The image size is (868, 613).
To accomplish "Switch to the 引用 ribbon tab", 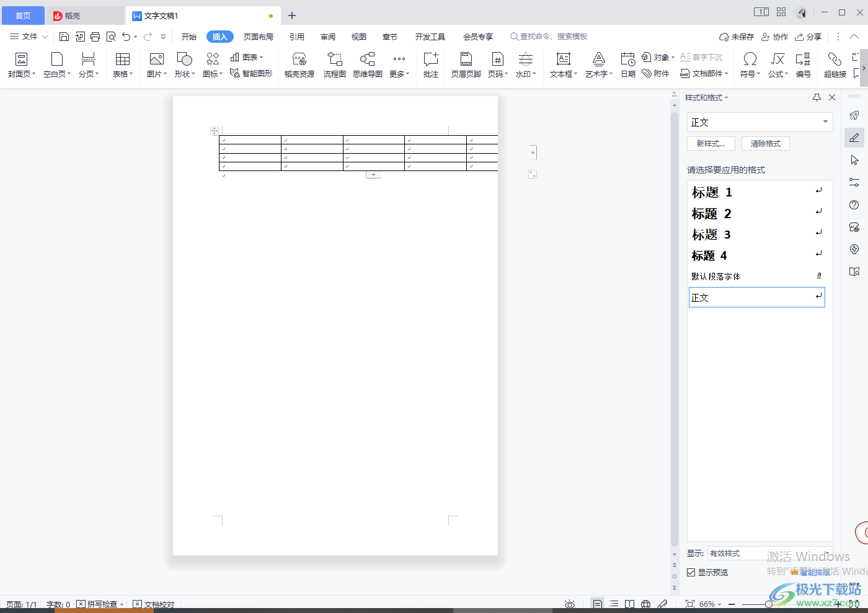I will pos(297,37).
